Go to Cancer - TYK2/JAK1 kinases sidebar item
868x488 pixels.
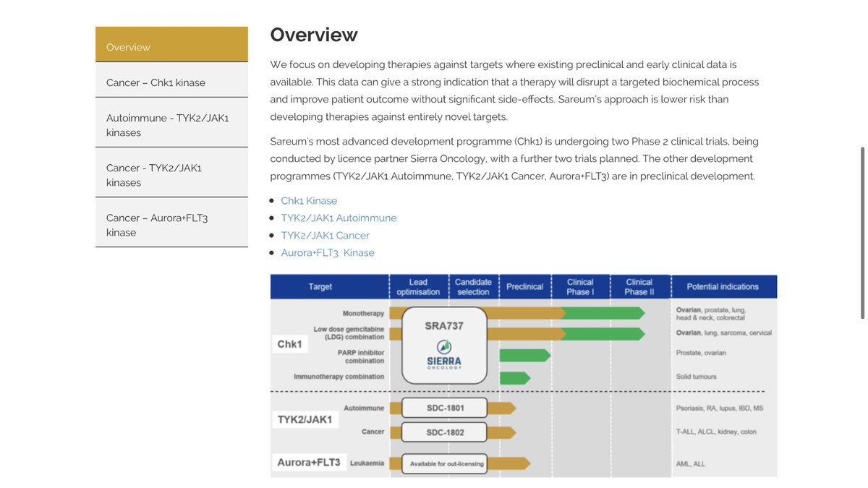click(x=171, y=173)
